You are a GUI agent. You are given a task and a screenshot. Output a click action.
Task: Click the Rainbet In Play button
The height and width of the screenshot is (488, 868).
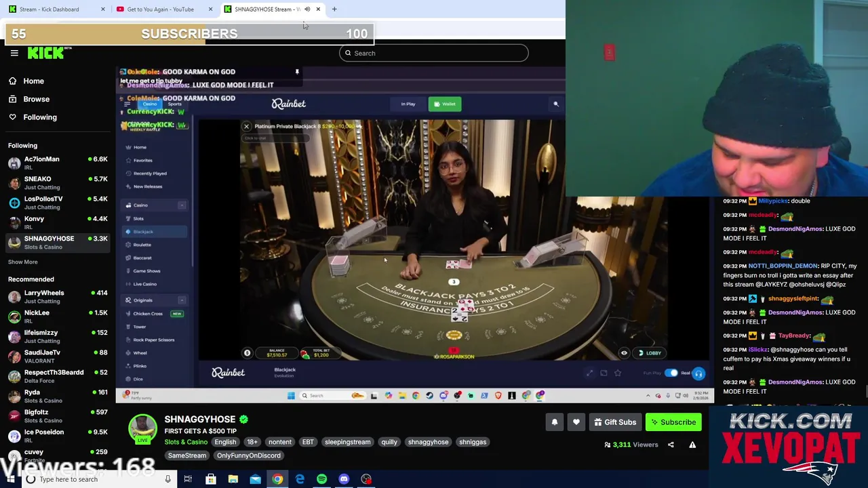coord(408,104)
